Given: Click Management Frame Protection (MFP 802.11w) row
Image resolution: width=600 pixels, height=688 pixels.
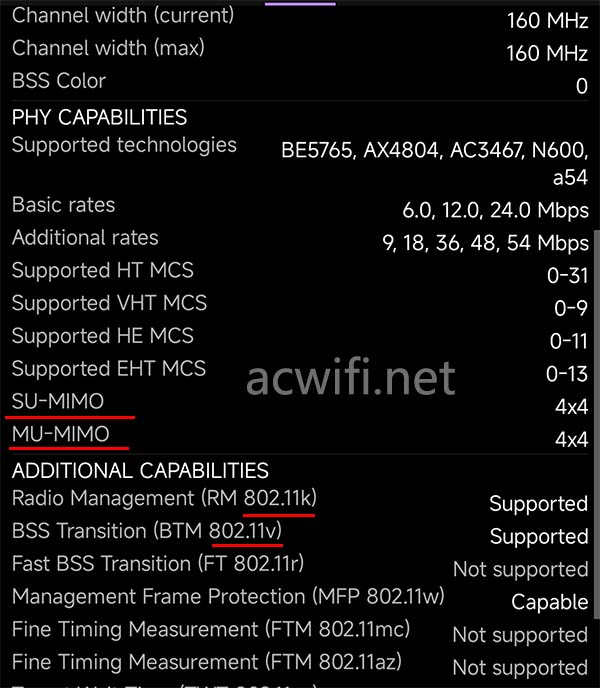Looking at the screenshot, I should click(228, 597).
